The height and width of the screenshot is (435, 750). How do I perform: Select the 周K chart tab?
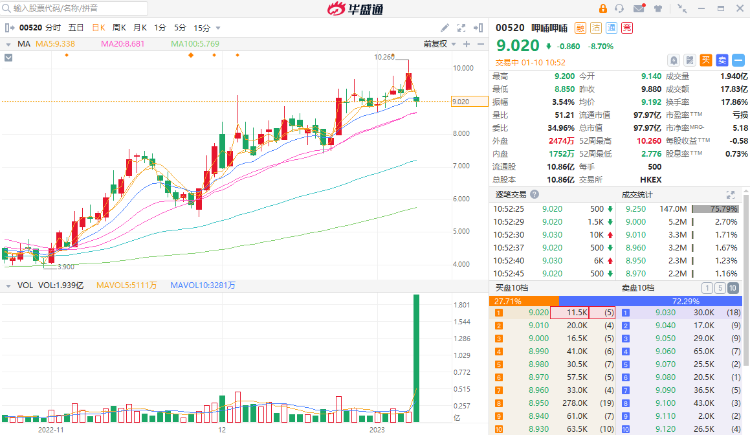pyautogui.click(x=119, y=28)
